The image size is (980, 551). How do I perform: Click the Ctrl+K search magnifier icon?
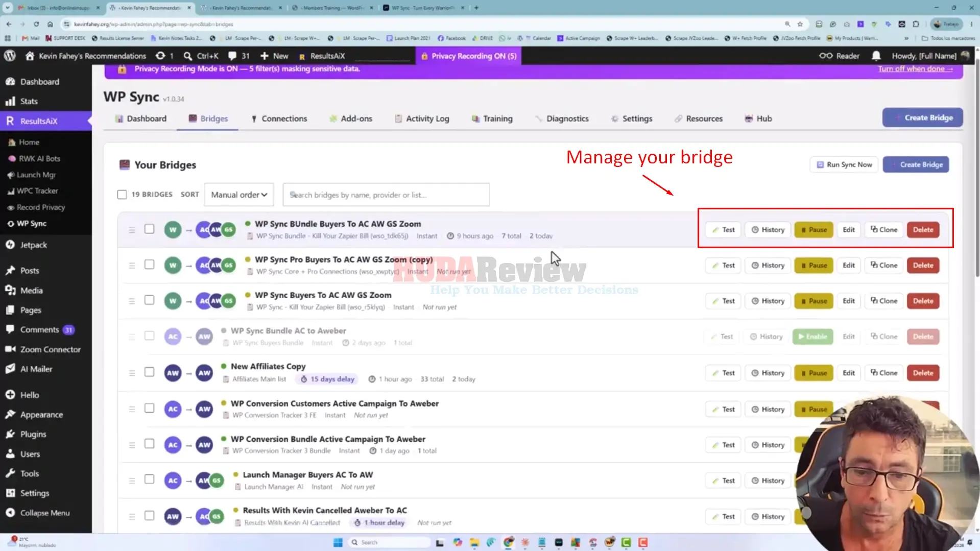[188, 56]
